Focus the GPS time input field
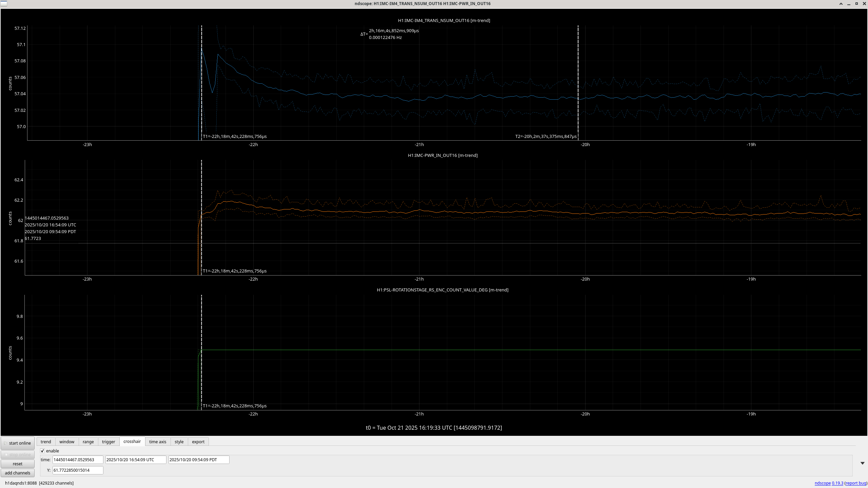This screenshot has height=488, width=868. pyautogui.click(x=78, y=460)
